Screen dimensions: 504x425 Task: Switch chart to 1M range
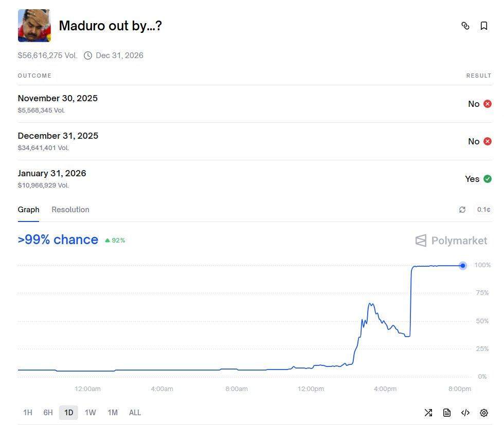click(x=113, y=413)
